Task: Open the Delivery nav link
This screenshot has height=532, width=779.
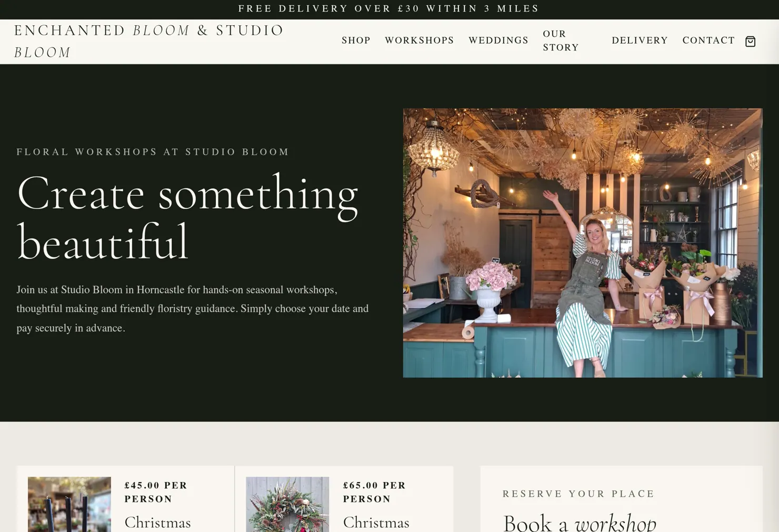Action: coord(640,41)
